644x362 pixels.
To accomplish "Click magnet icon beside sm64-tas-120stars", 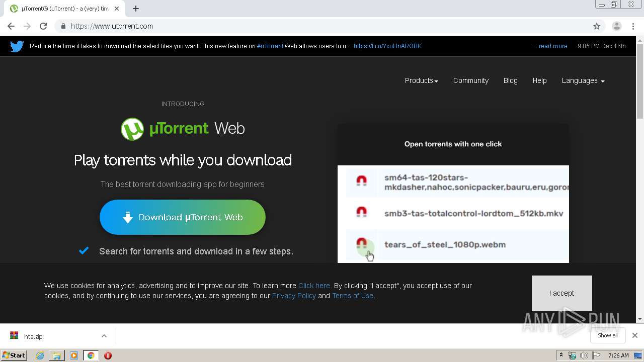I will [x=361, y=181].
